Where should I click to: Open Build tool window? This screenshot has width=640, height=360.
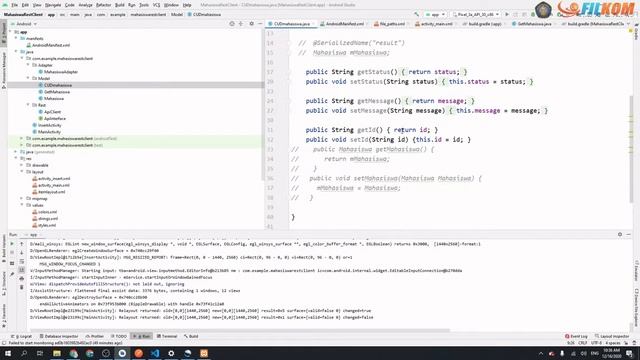191,336
